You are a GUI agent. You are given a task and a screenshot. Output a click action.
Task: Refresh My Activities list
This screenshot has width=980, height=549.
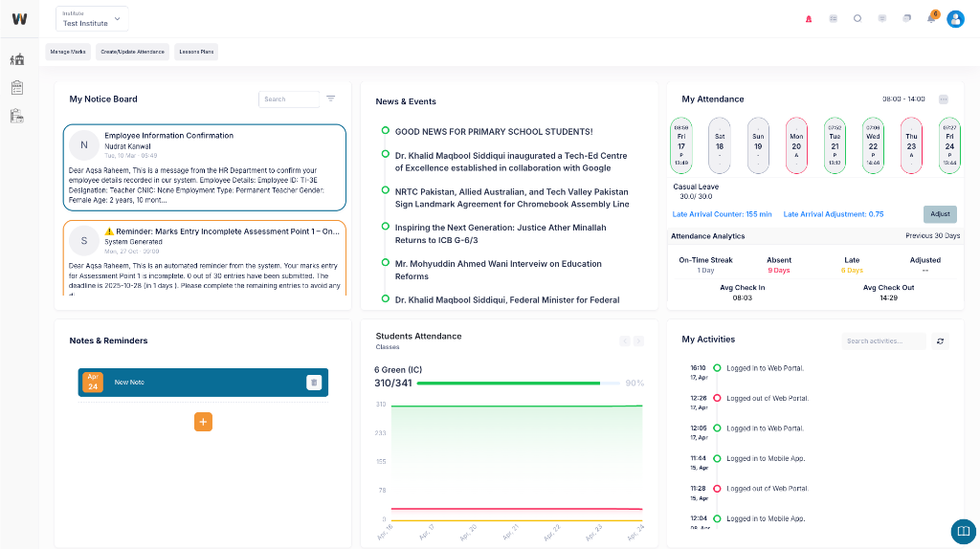click(x=940, y=341)
